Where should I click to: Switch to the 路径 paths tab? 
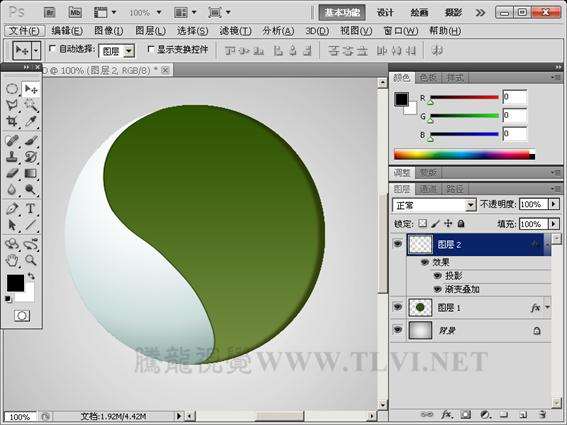click(455, 188)
